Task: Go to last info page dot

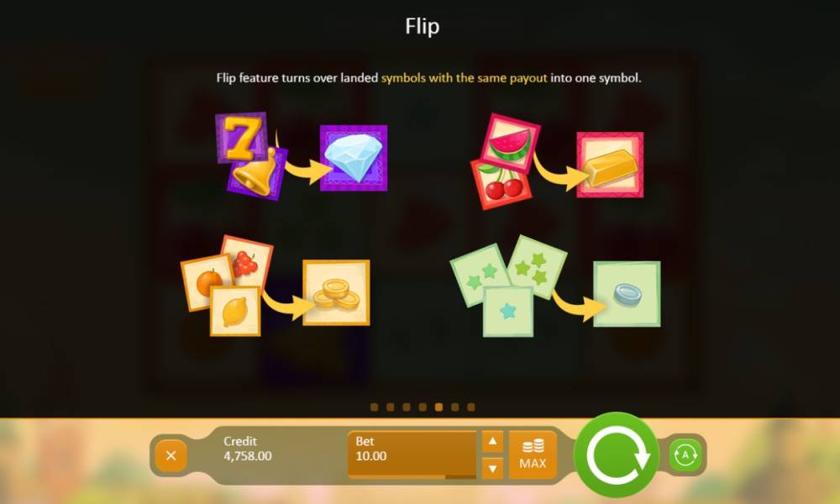Action: 471,407
